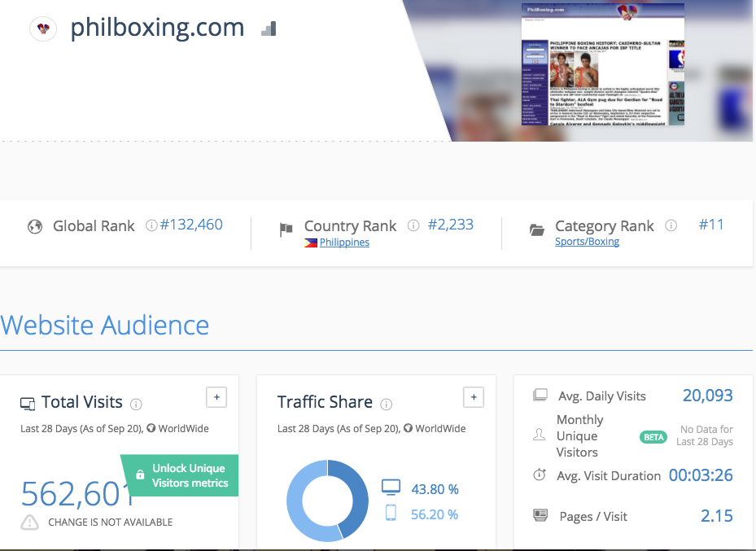The image size is (756, 551).
Task: Click the mobile phone icon in Traffic Share
Action: [391, 513]
